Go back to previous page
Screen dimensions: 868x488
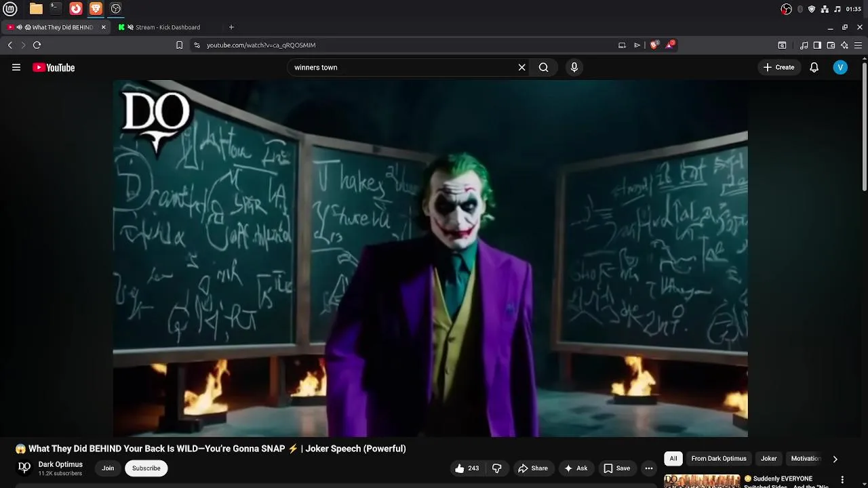[x=9, y=45]
